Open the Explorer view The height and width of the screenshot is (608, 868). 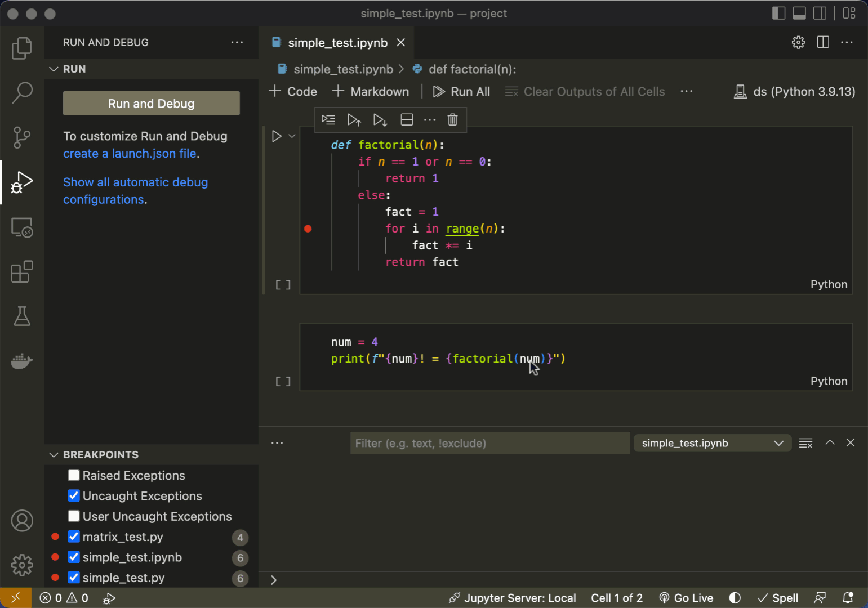pos(22,48)
